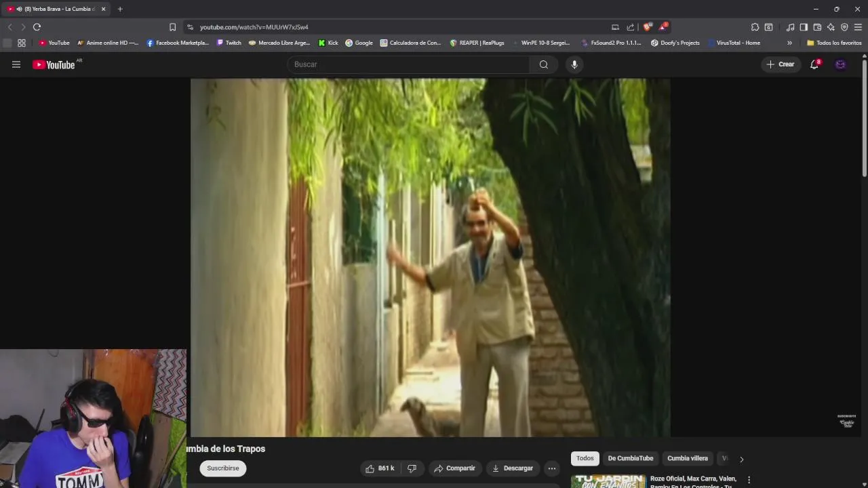Open the tab apps grid bookmark icon
This screenshot has width=868, height=488.
point(22,43)
